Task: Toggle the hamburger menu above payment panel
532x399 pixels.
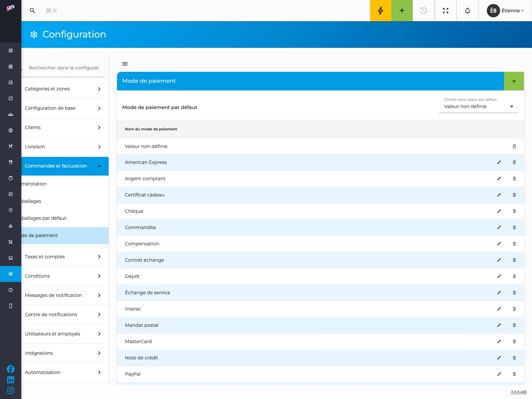Action: pos(125,64)
